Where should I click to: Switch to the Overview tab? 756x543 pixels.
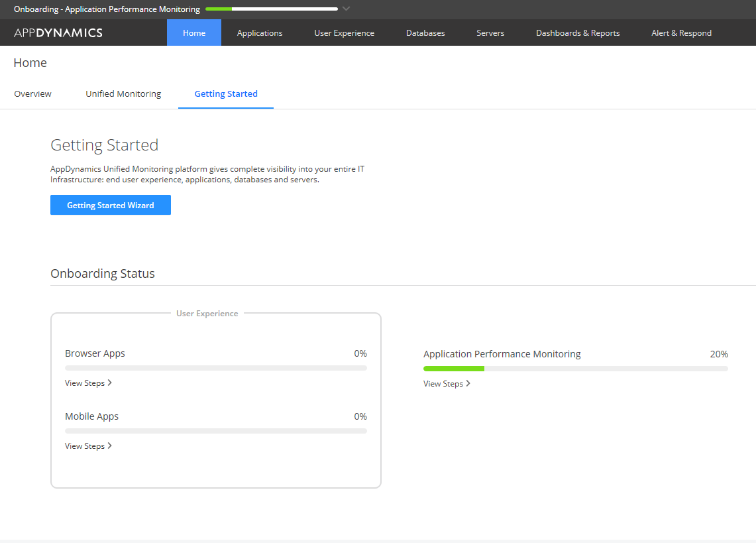pyautogui.click(x=32, y=93)
